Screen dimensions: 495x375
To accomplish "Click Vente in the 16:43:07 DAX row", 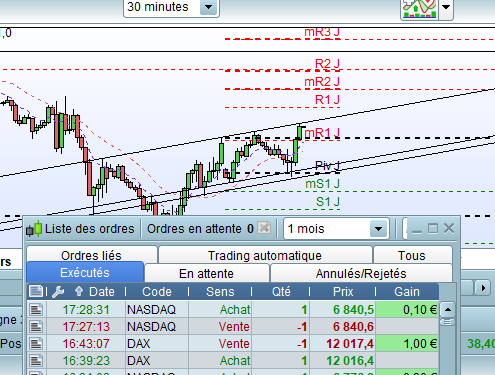I will tap(234, 344).
